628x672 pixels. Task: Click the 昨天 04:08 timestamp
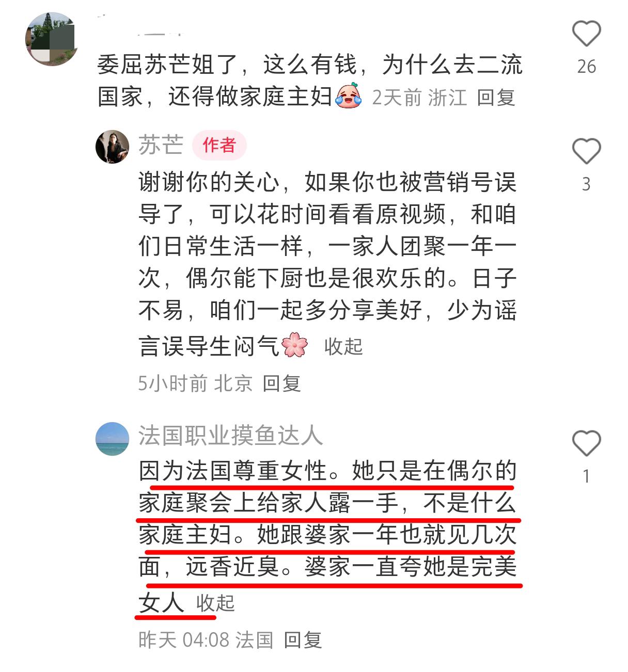point(183,640)
